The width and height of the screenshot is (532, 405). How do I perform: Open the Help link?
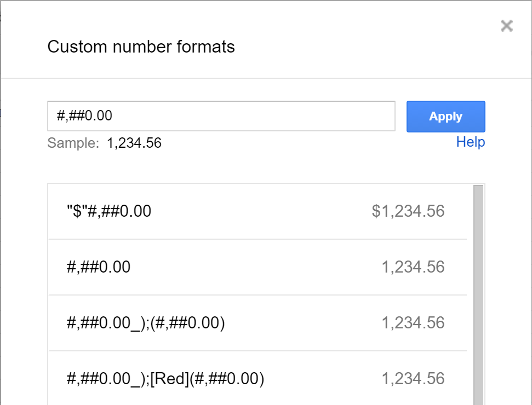(470, 142)
